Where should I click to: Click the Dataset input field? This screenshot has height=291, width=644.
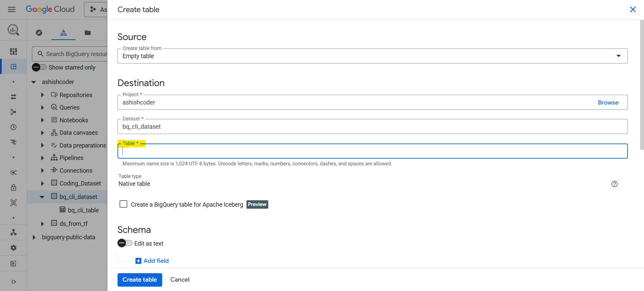click(372, 126)
